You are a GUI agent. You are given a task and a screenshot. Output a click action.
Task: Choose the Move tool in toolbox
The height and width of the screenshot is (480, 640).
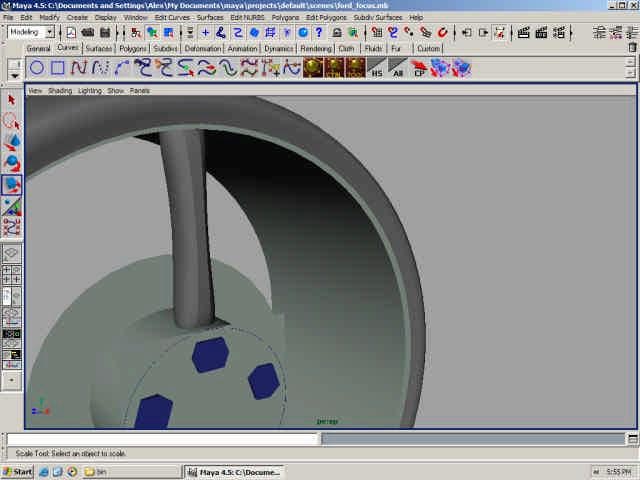[x=12, y=142]
